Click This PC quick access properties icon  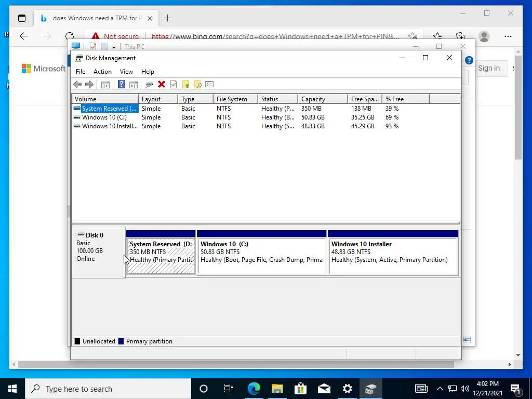click(x=93, y=46)
